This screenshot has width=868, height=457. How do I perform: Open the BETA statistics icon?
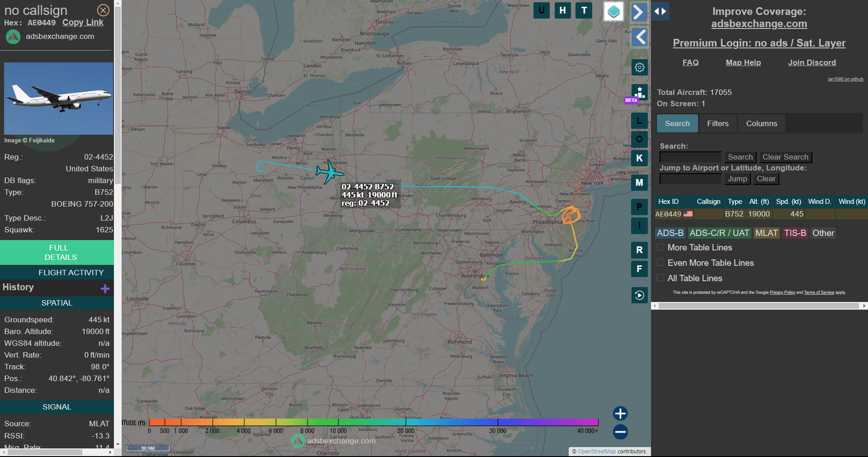coord(639,93)
